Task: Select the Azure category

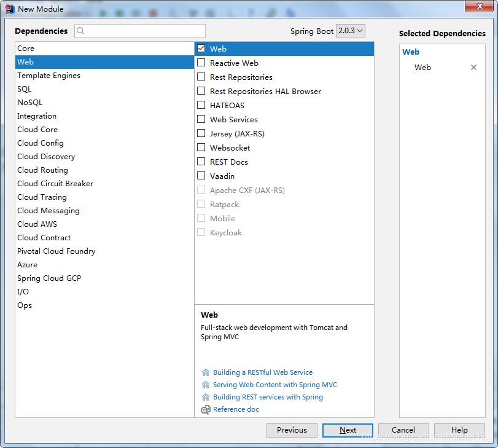Action: pos(104,264)
